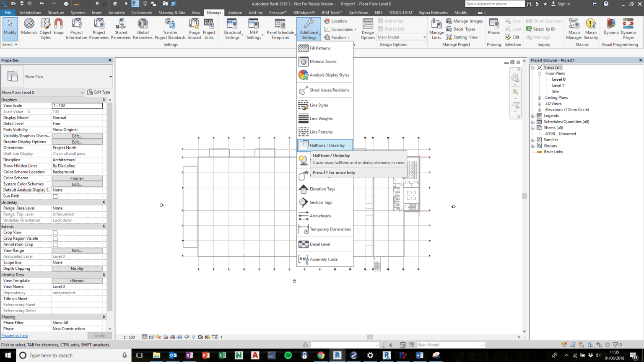Open Design Options
Screen dimensions: 644x362
tap(368, 28)
